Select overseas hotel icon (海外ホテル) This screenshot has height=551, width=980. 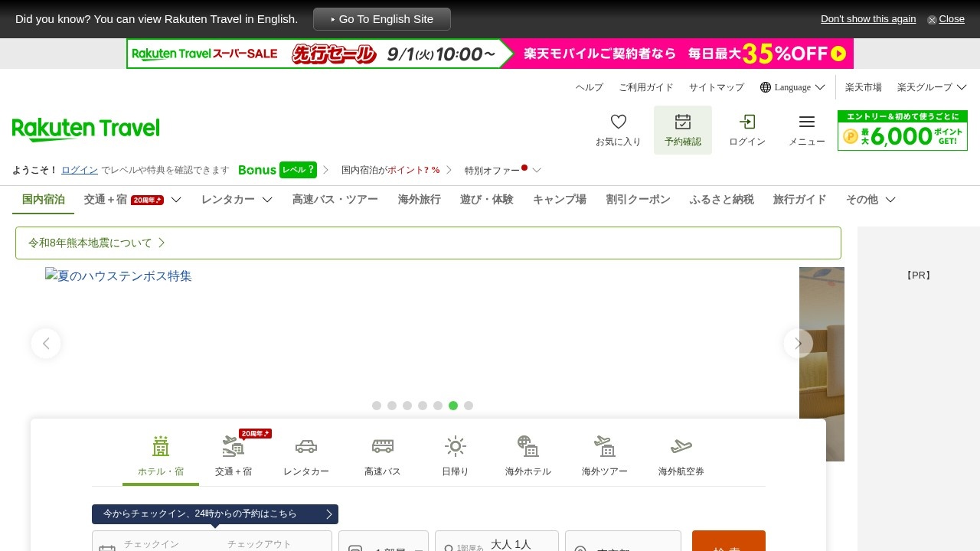click(528, 446)
